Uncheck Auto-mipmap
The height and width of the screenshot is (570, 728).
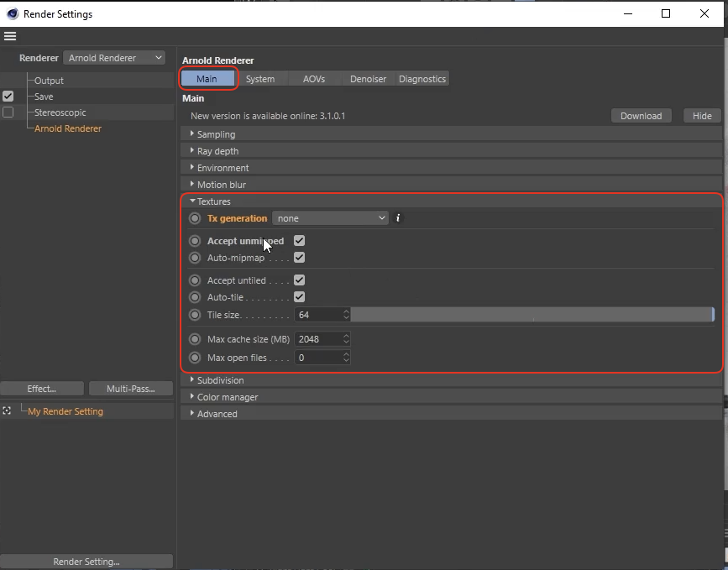pos(300,258)
